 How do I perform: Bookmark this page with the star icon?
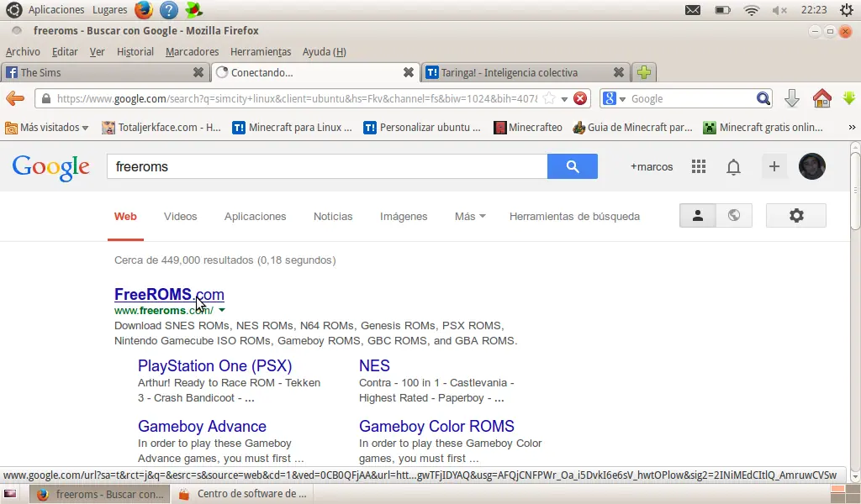[x=548, y=99]
